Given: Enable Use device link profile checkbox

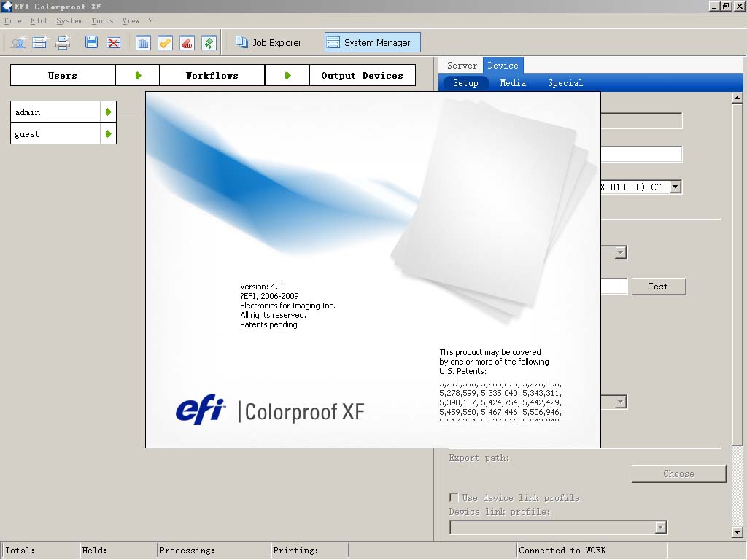Looking at the screenshot, I should [454, 497].
